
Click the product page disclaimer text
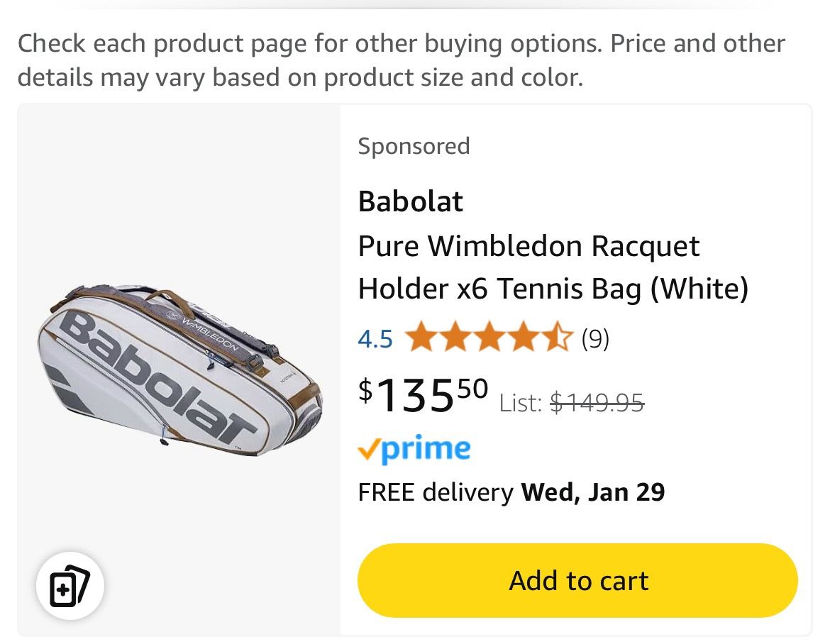click(x=402, y=60)
